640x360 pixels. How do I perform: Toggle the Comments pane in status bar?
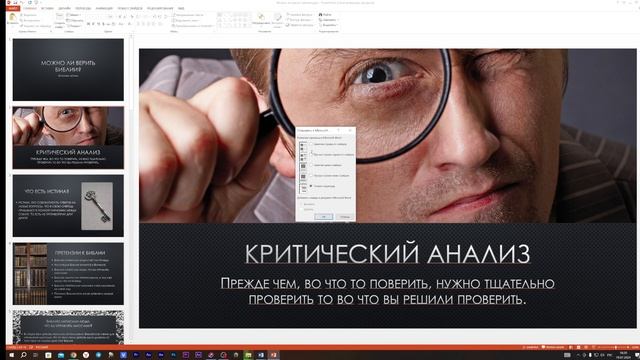point(553,347)
